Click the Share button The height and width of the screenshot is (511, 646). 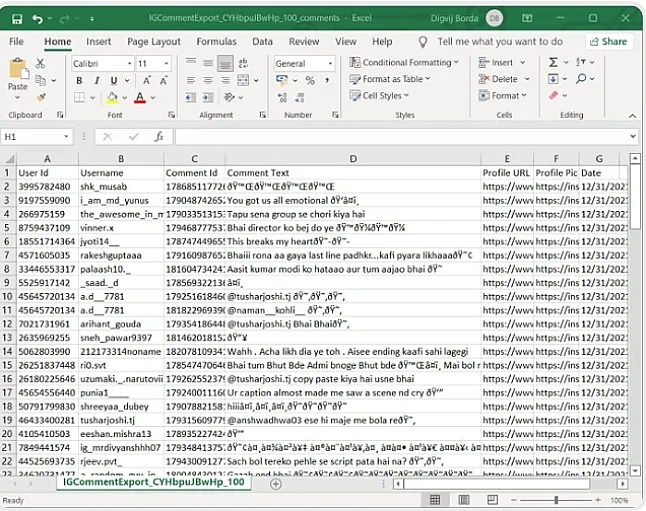click(609, 42)
